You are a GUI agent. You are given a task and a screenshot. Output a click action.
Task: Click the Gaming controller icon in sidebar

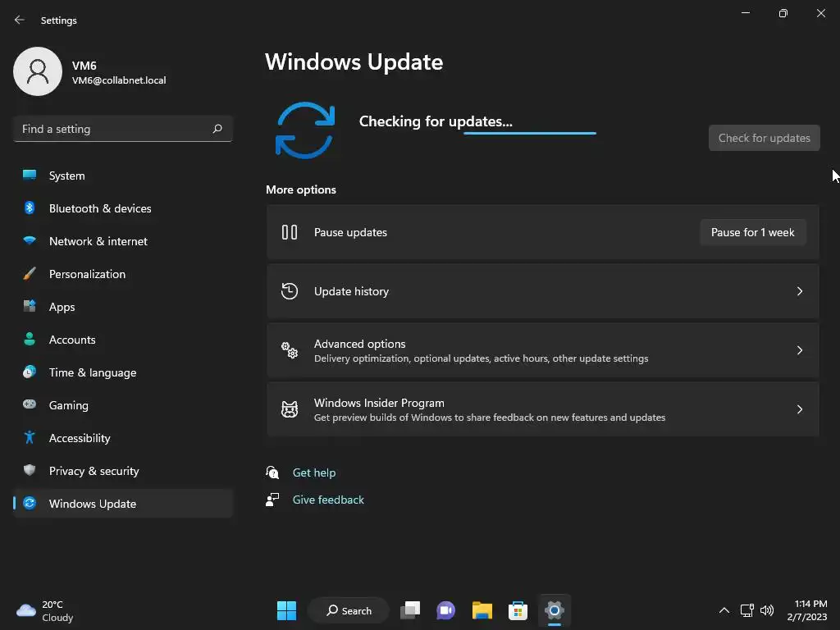tap(30, 404)
